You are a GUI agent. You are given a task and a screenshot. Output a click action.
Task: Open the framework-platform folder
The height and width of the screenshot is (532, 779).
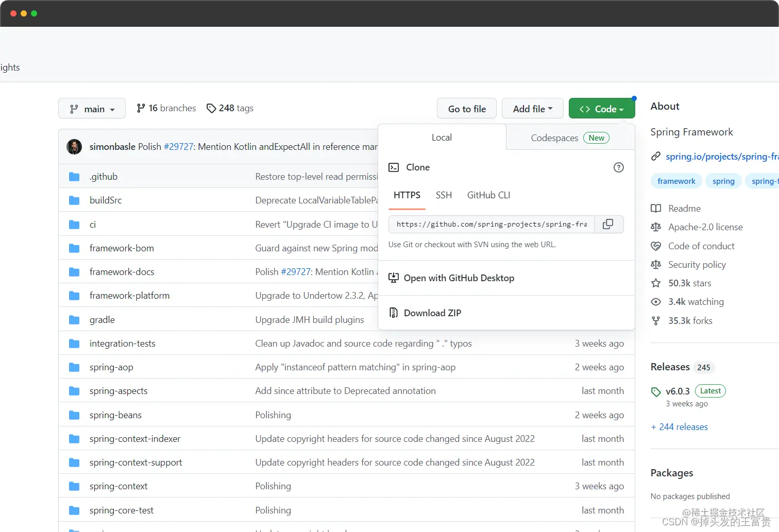point(129,296)
